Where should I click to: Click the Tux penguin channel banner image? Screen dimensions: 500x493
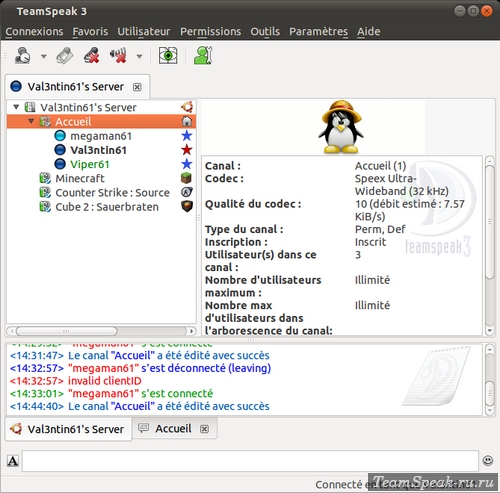tap(341, 127)
